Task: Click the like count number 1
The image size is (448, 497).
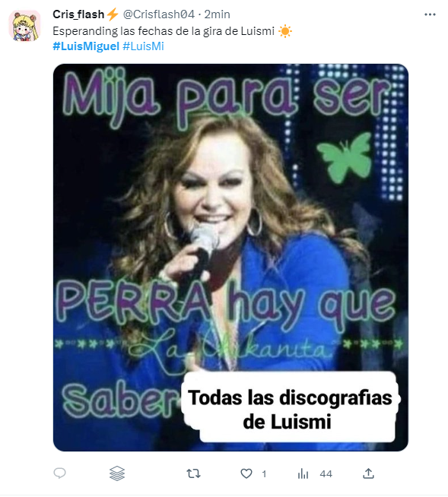Action: click(264, 474)
